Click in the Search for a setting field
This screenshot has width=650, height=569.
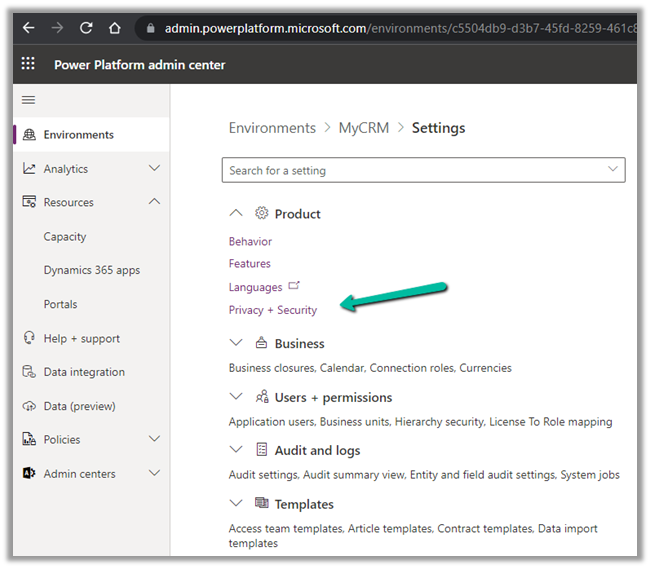click(x=410, y=170)
